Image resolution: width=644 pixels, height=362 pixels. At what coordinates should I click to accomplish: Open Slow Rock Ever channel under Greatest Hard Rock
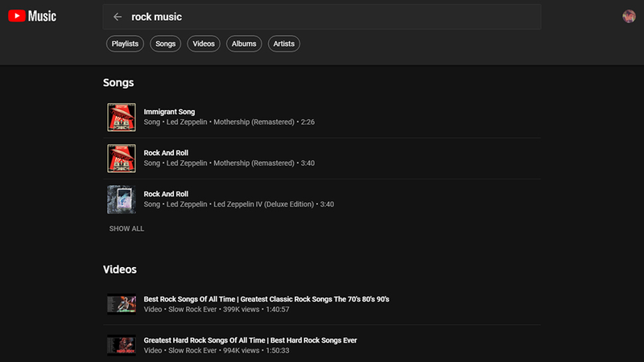coord(192,351)
